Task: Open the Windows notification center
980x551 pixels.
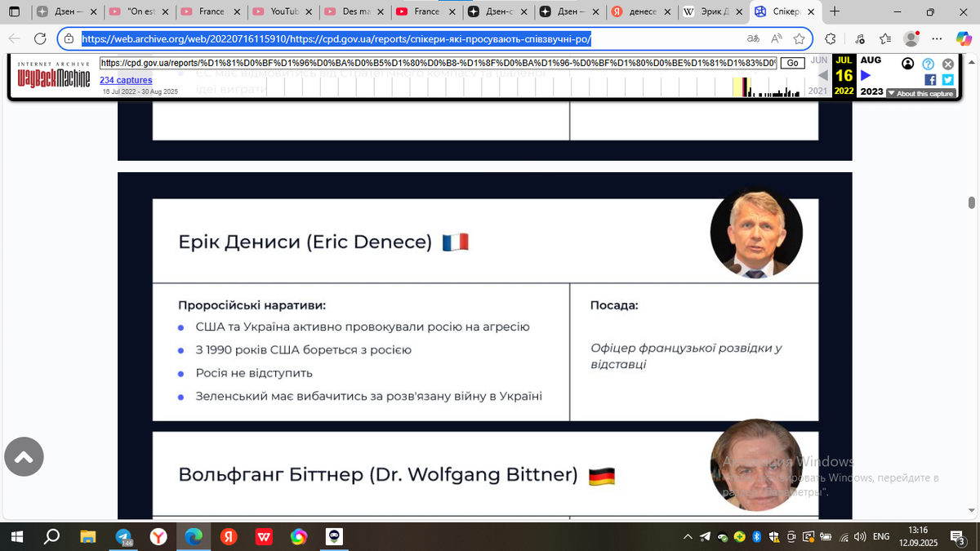Action: (x=959, y=536)
